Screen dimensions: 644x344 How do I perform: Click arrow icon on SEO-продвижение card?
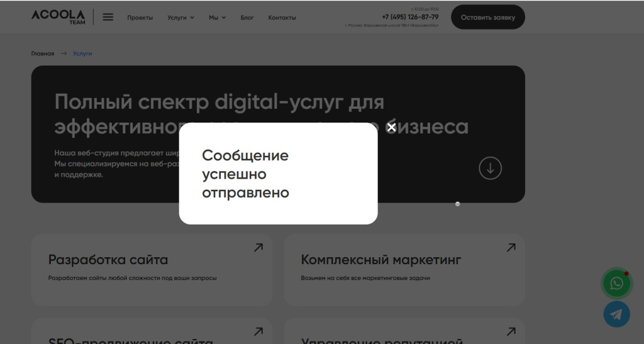[258, 331]
